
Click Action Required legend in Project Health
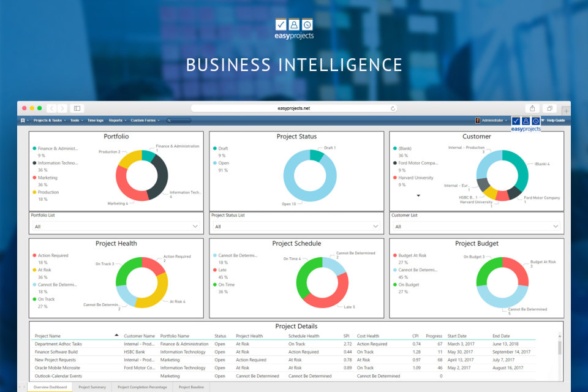(50, 255)
